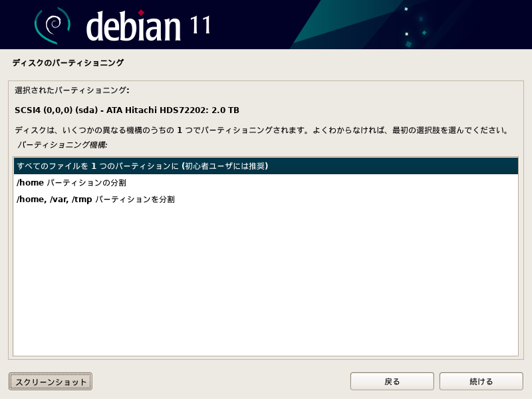Click the version number 11 in the banner
The height and width of the screenshot is (399, 532).
(200, 25)
